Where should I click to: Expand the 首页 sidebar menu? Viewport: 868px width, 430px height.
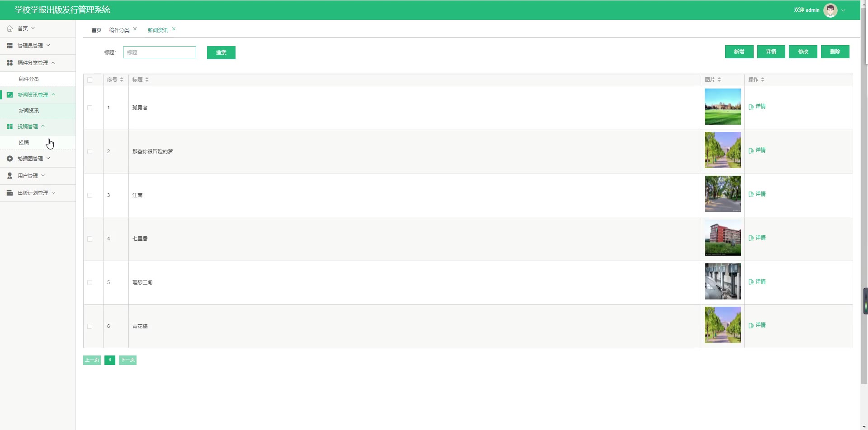(x=33, y=28)
